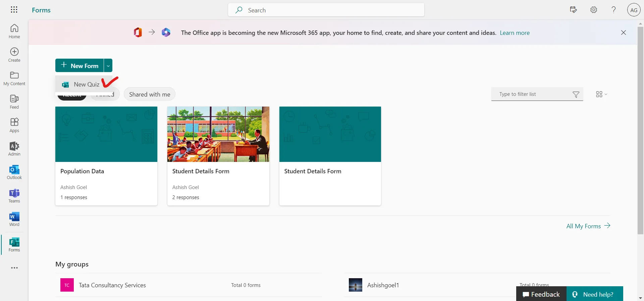Image resolution: width=644 pixels, height=301 pixels.
Task: Launch Admin from the sidebar
Action: pos(14,149)
